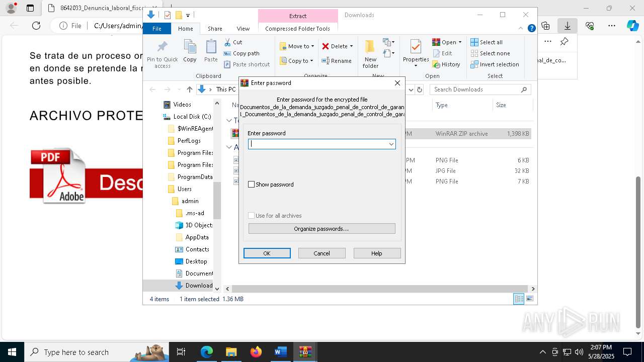Viewport: 644px width, 362px height.
Task: Expand the Delete dropdown arrow
Action: [351, 46]
